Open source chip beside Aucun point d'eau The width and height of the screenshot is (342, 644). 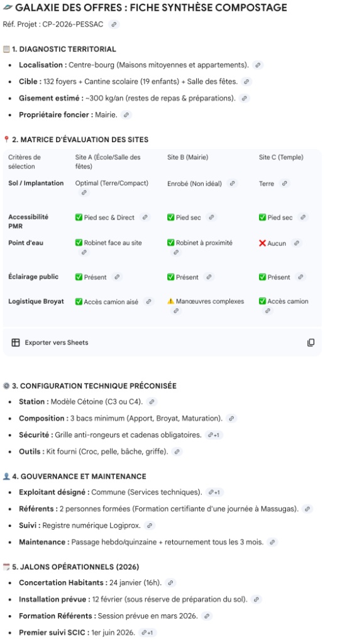click(297, 243)
